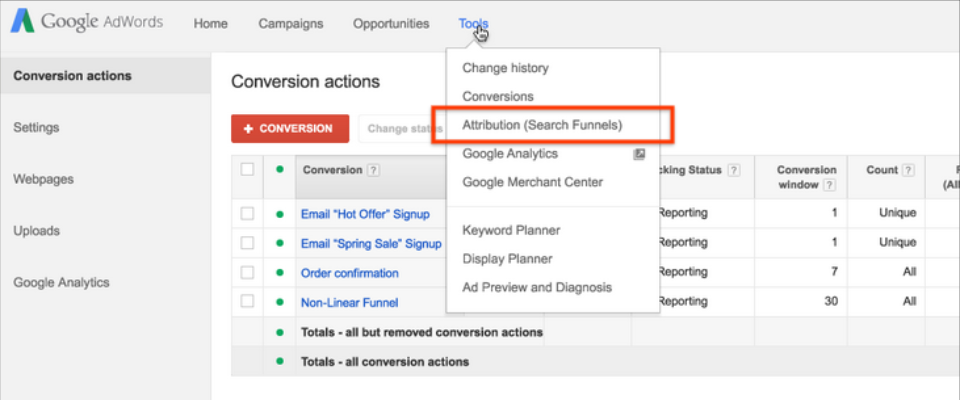The width and height of the screenshot is (960, 400).
Task: Check the Email "Spring Sale" Signup row
Action: click(247, 243)
